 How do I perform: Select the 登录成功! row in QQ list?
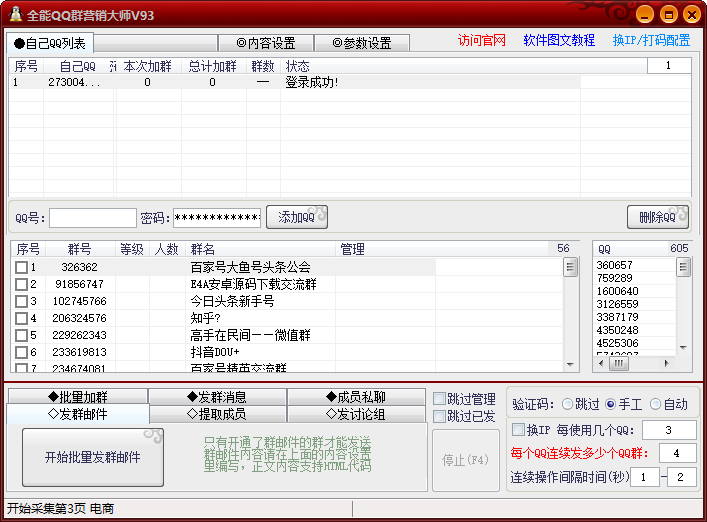click(295, 82)
